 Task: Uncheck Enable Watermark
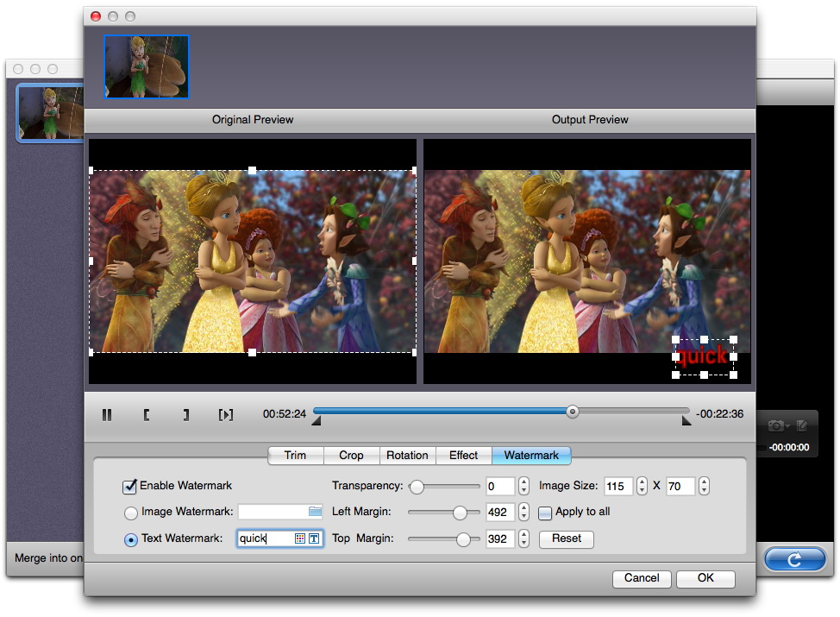[129, 486]
